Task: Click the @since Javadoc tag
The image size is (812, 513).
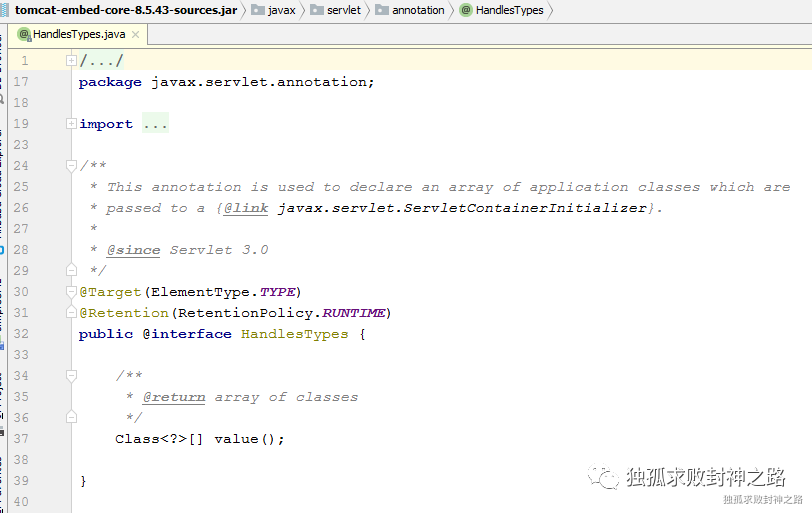Action: pos(134,250)
